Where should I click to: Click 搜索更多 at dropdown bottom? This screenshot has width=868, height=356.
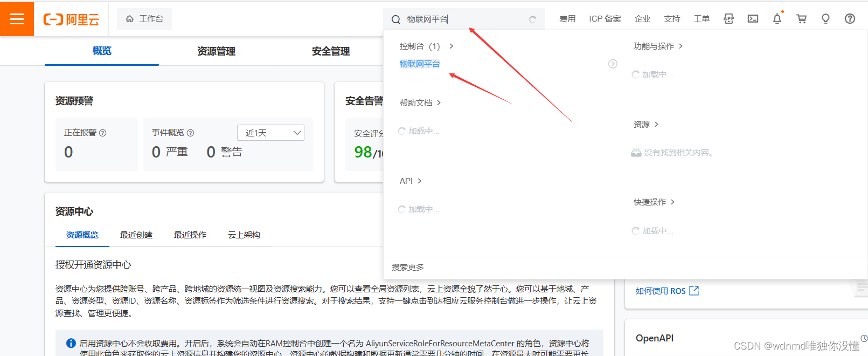(408, 268)
